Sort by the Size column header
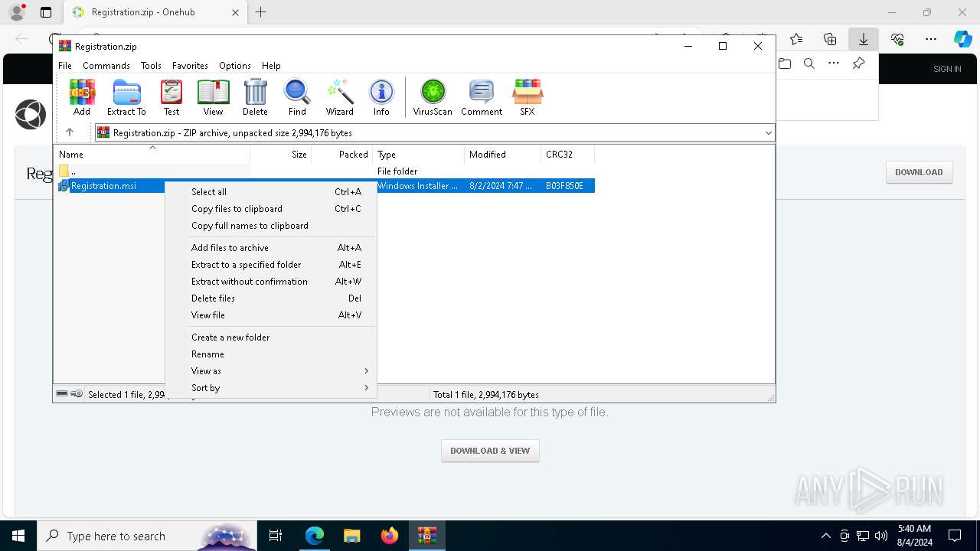This screenshot has width=980, height=551. (x=280, y=155)
